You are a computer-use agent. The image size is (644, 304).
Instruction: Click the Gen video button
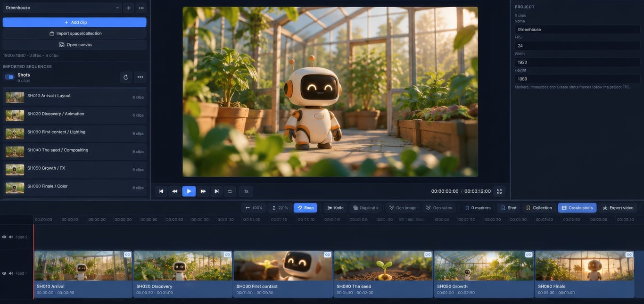coord(439,208)
